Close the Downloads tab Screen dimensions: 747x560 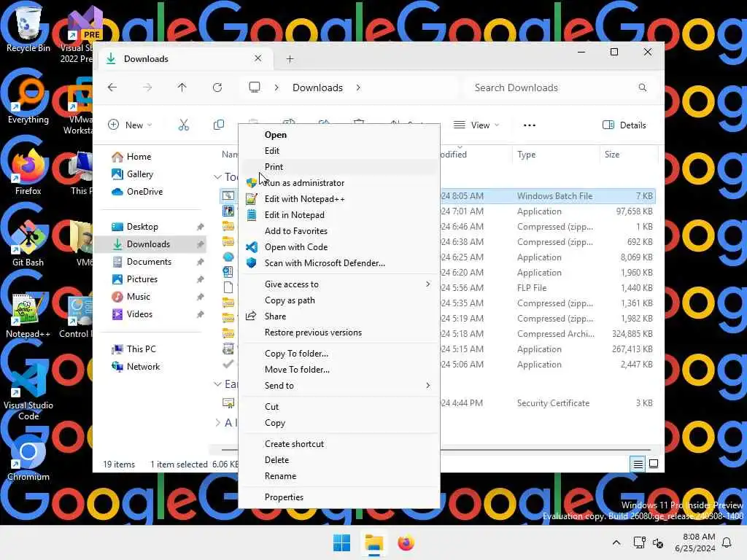point(258,58)
